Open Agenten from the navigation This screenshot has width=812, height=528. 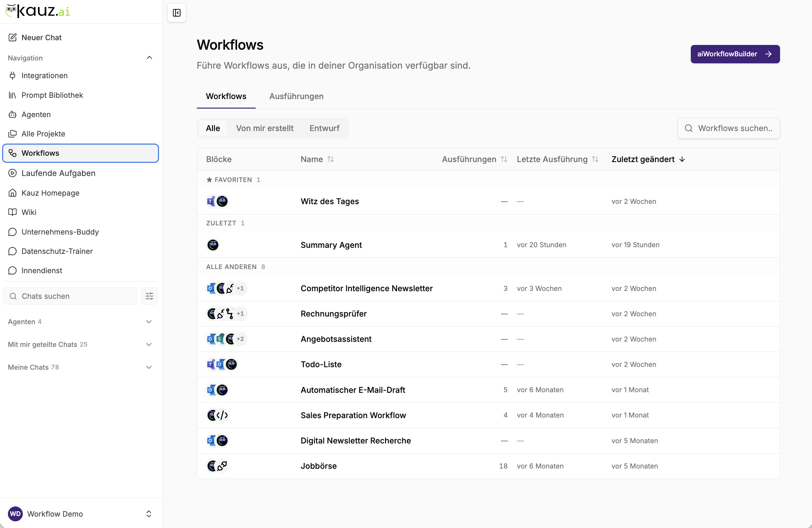80,114
